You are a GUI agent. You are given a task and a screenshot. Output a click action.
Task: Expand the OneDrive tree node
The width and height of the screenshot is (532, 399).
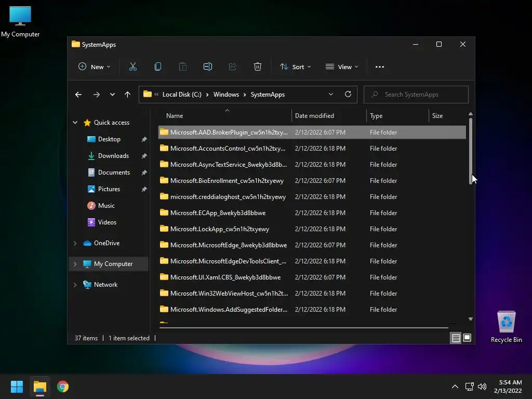(x=75, y=243)
